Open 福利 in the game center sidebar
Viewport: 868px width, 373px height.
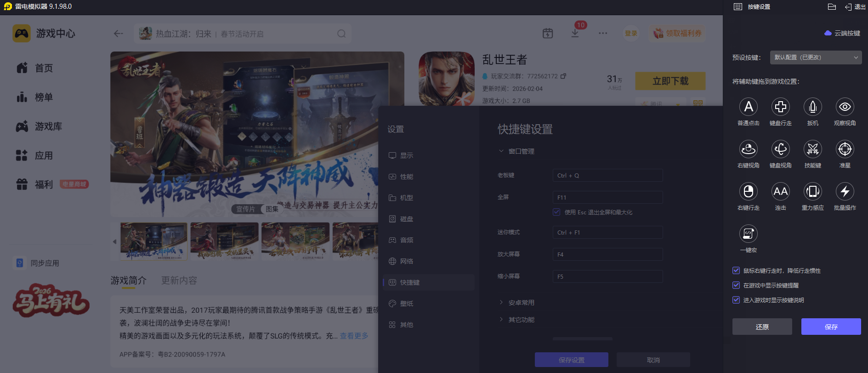coord(35,184)
